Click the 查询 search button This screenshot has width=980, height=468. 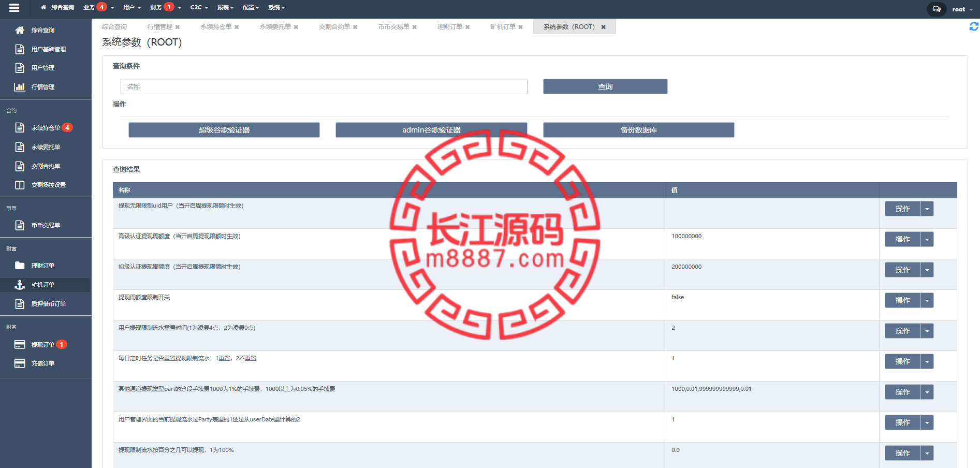coord(605,86)
